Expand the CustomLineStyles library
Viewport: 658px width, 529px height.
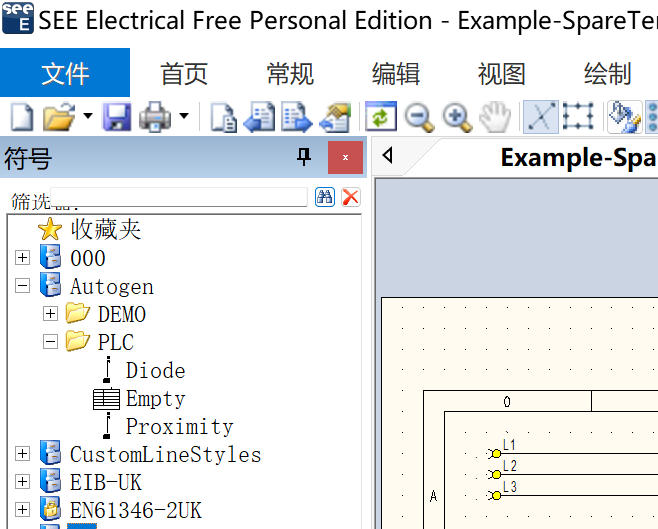coord(22,453)
